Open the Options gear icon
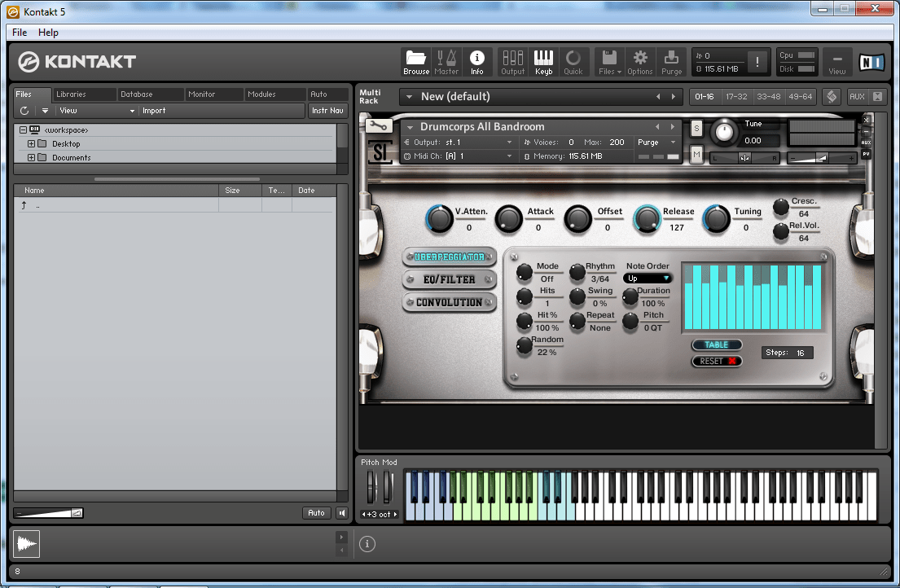Viewport: 900px width, 588px height. tap(640, 63)
